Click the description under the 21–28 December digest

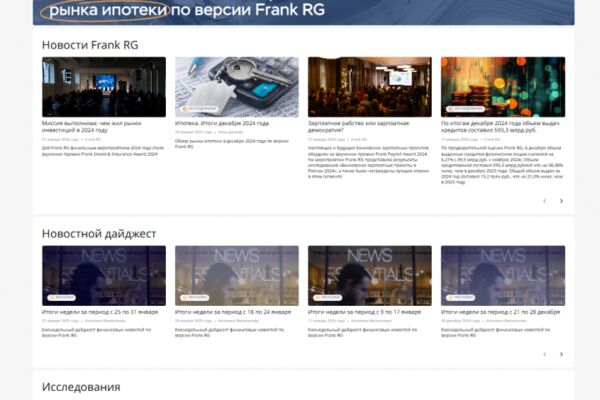pyautogui.click(x=496, y=332)
